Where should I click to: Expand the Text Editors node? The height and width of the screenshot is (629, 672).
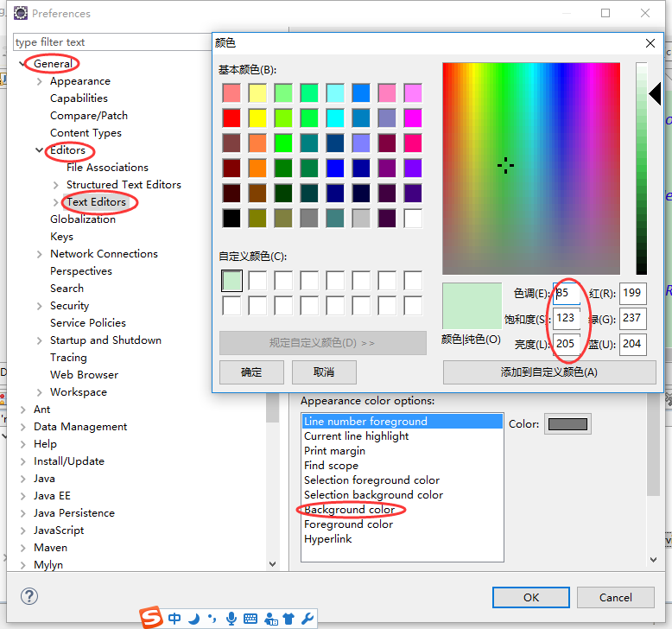pyautogui.click(x=56, y=202)
